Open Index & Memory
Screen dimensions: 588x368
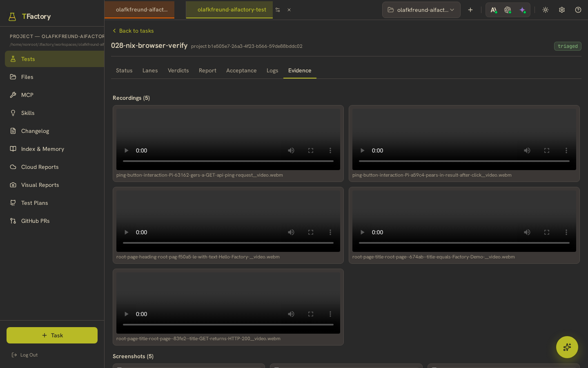click(55, 149)
